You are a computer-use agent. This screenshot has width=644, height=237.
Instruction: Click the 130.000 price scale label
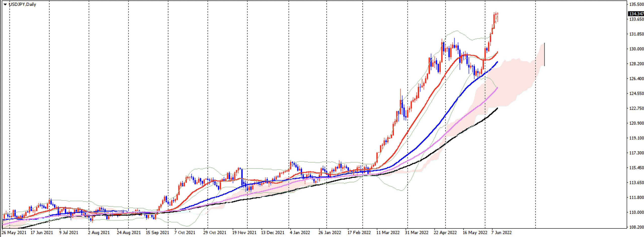click(636, 49)
